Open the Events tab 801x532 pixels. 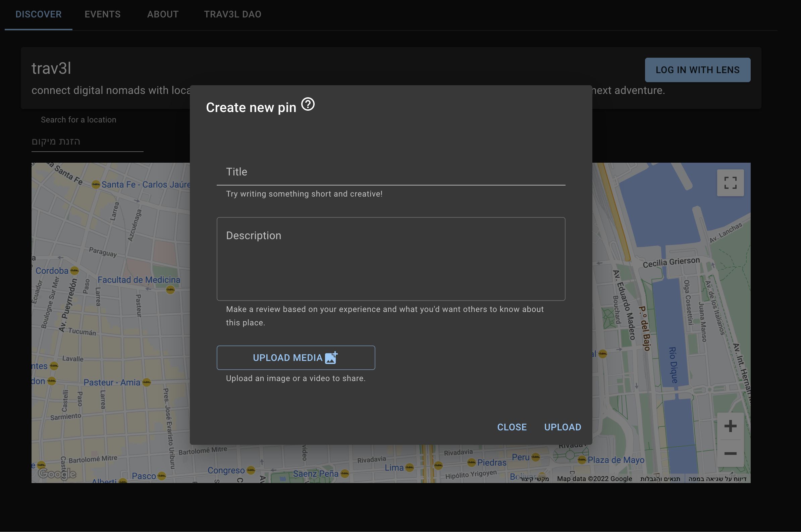pyautogui.click(x=102, y=14)
